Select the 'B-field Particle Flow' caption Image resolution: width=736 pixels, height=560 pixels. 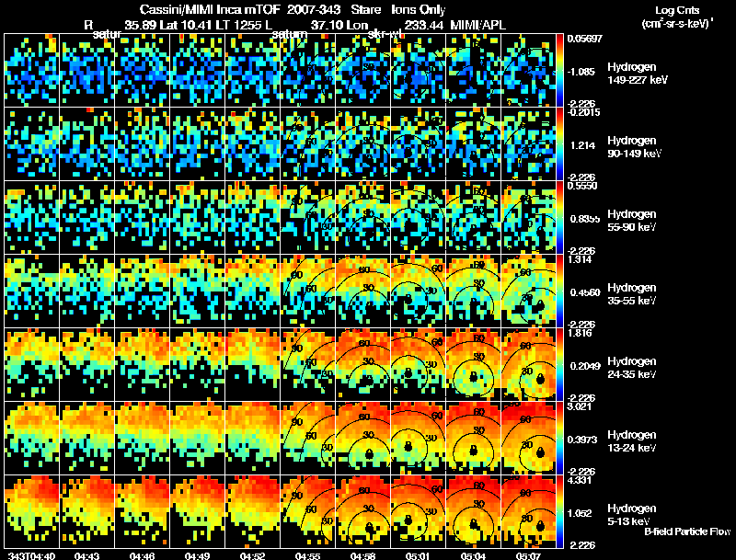(x=687, y=531)
